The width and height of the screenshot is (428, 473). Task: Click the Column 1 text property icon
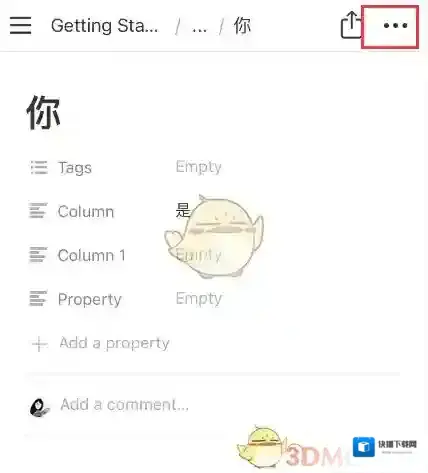point(38,254)
